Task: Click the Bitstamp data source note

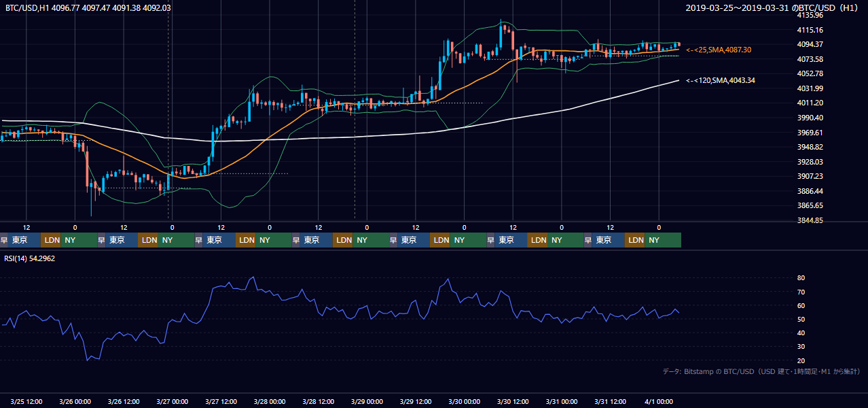Action: (x=761, y=371)
